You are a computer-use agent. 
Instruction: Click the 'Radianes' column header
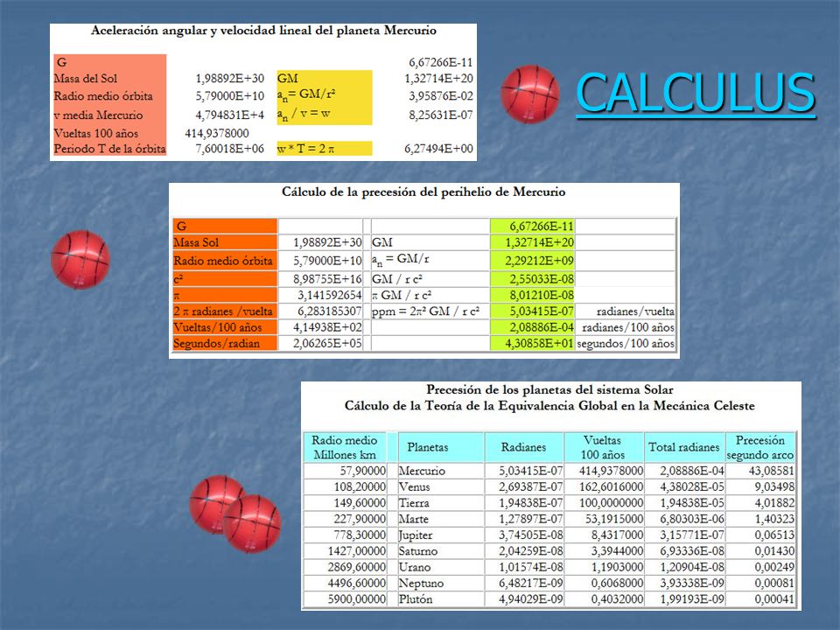(523, 447)
